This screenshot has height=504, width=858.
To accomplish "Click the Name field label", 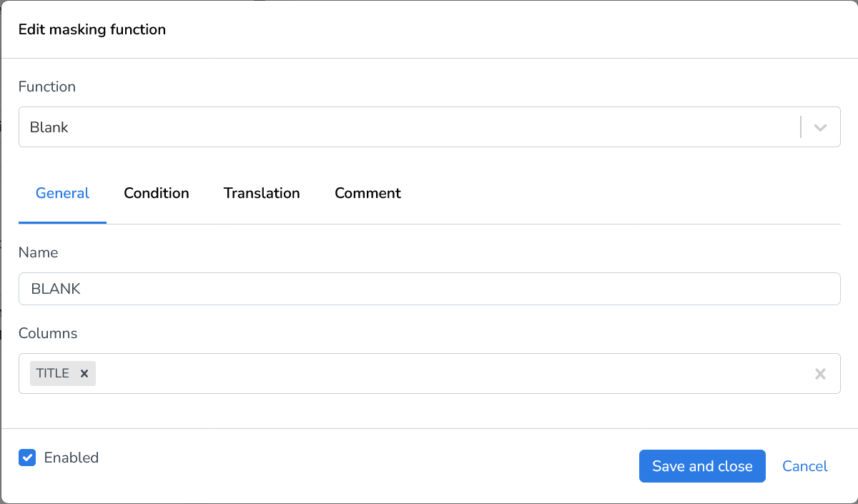I will click(x=38, y=252).
